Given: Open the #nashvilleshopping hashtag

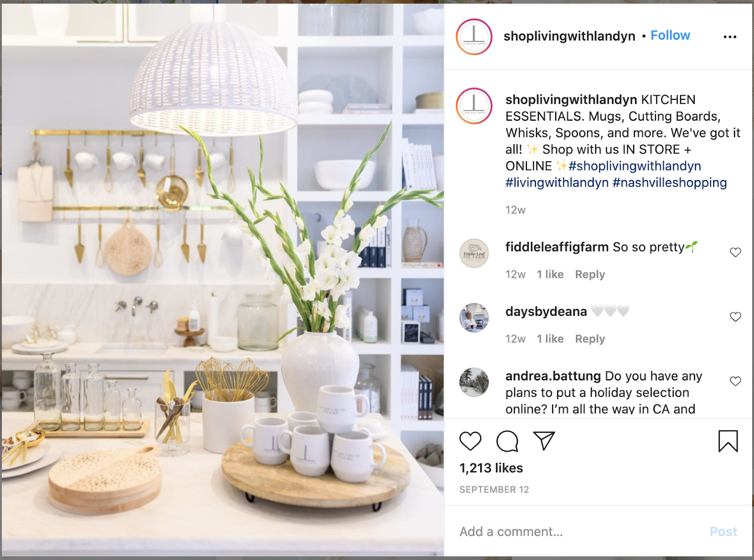Looking at the screenshot, I should [x=670, y=183].
